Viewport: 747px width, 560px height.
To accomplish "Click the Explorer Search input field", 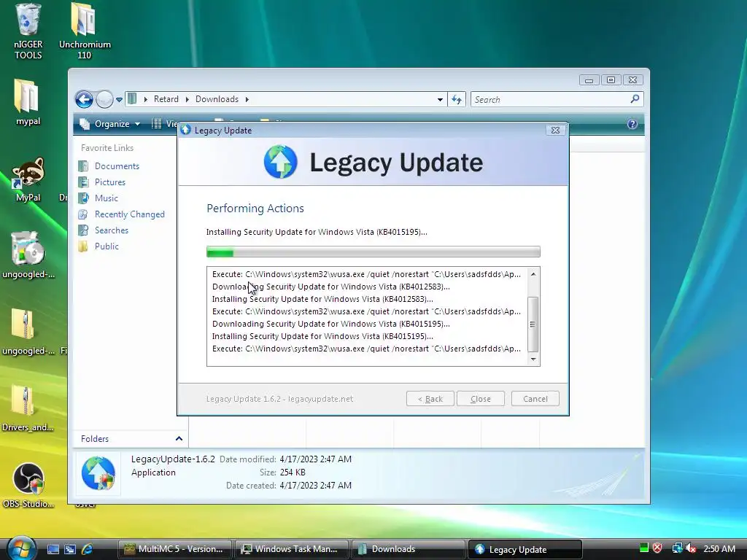I will pyautogui.click(x=550, y=99).
